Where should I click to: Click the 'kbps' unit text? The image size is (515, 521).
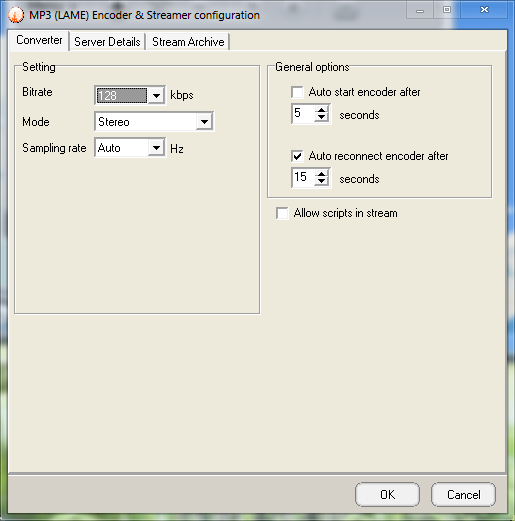click(x=182, y=95)
